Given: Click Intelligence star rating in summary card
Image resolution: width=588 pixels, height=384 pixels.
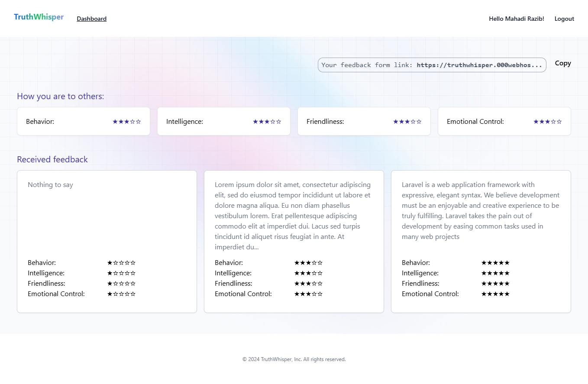Looking at the screenshot, I should coord(267,122).
